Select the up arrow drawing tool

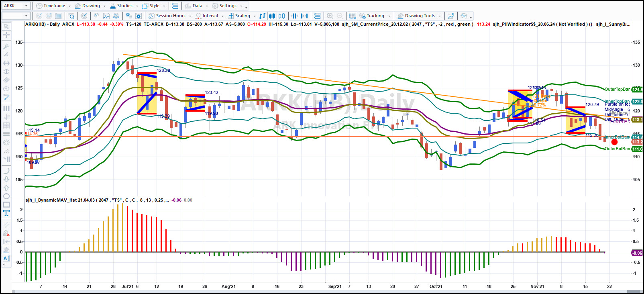click(6, 188)
